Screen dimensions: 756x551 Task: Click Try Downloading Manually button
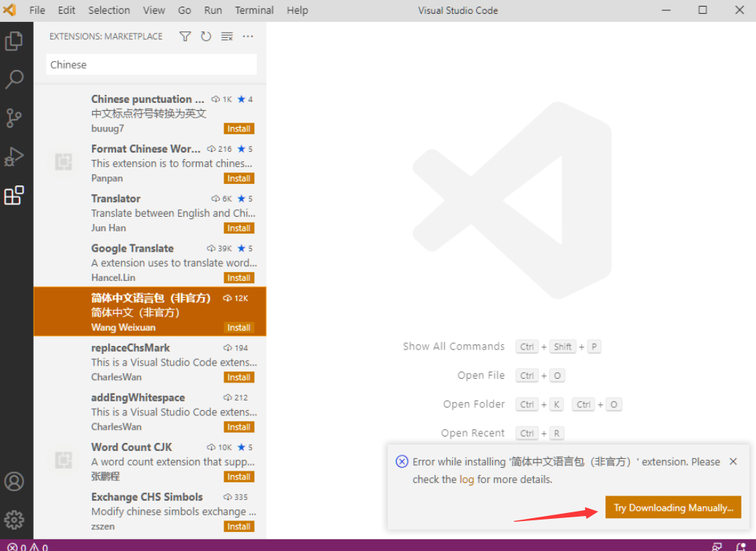(x=673, y=508)
